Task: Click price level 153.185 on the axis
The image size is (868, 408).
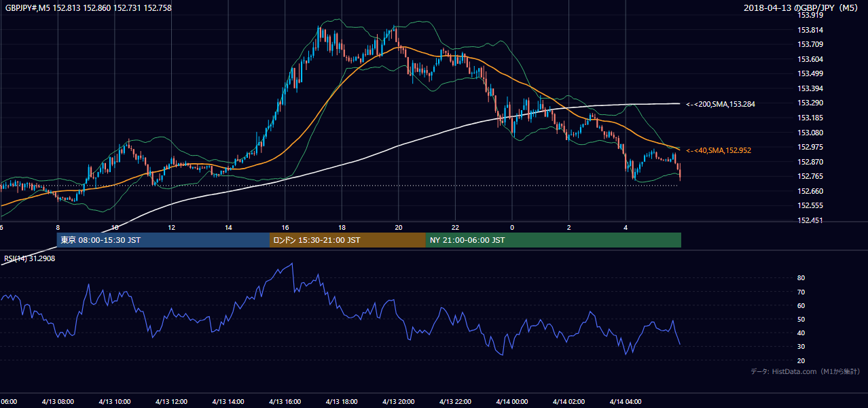Action: tap(810, 118)
